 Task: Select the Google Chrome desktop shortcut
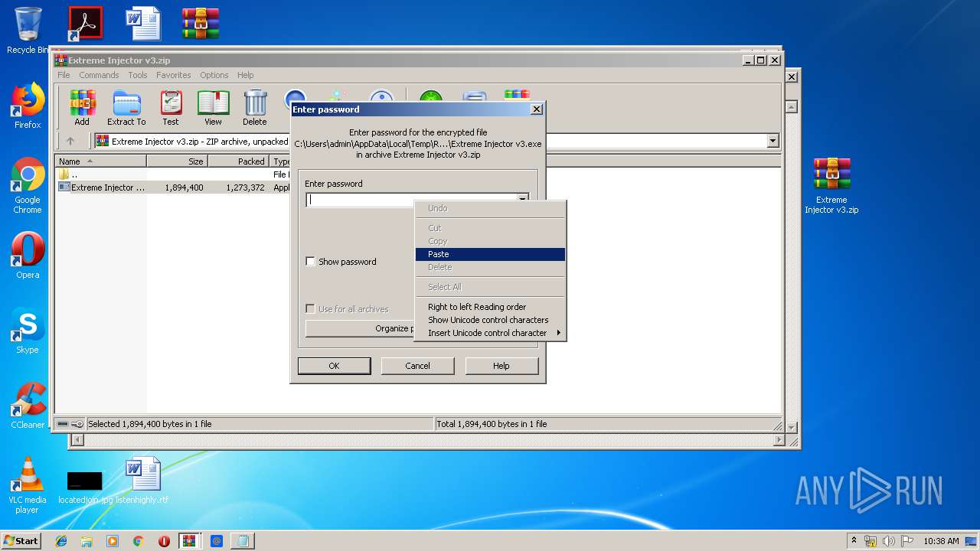[28, 186]
